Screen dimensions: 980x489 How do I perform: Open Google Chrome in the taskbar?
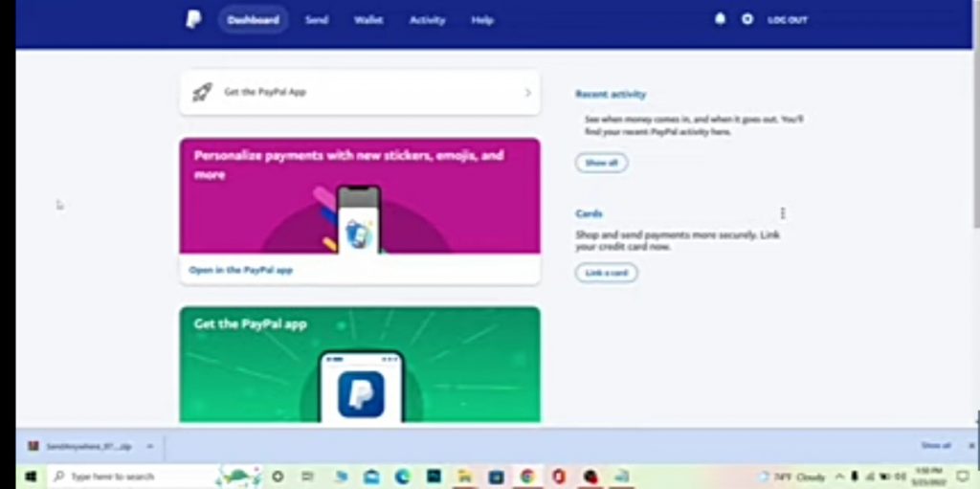point(527,477)
